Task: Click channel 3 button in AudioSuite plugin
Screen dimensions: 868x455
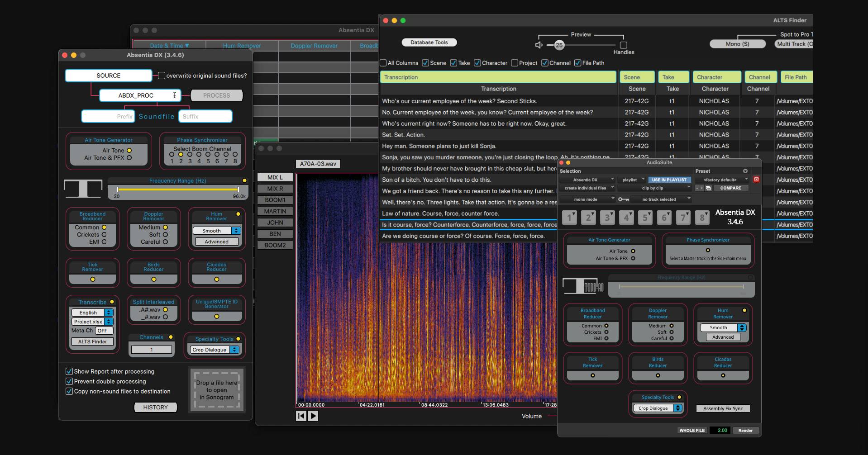Action: (x=607, y=218)
